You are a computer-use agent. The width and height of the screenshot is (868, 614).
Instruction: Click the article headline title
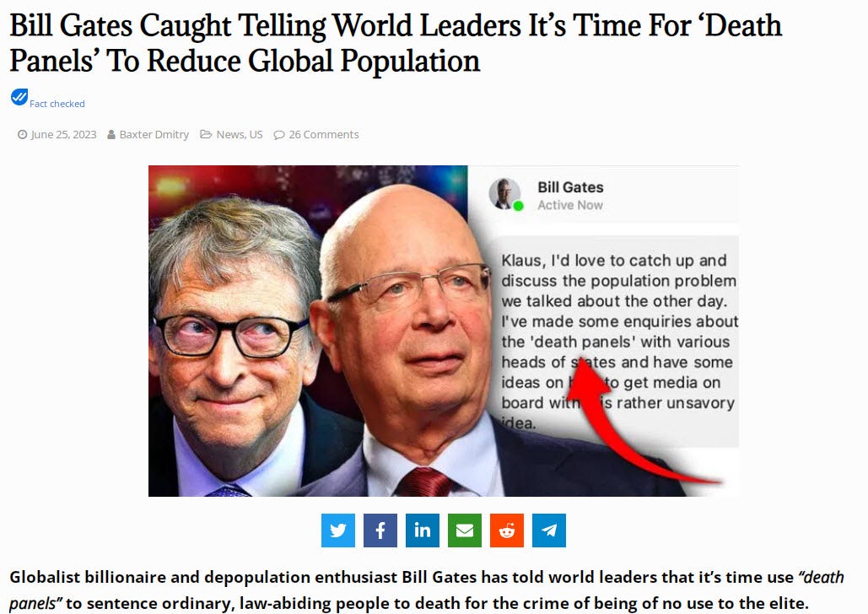tap(396, 43)
